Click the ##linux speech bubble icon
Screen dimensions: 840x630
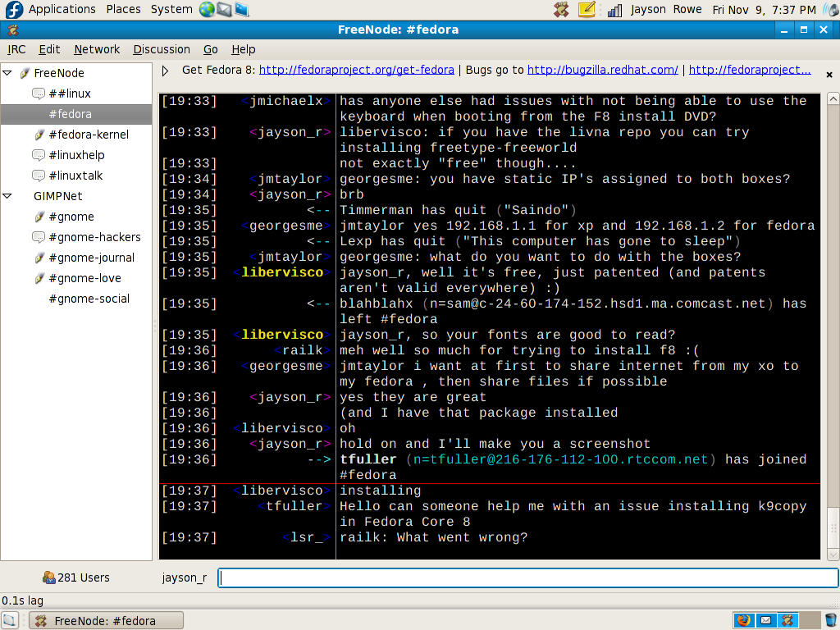pyautogui.click(x=38, y=94)
